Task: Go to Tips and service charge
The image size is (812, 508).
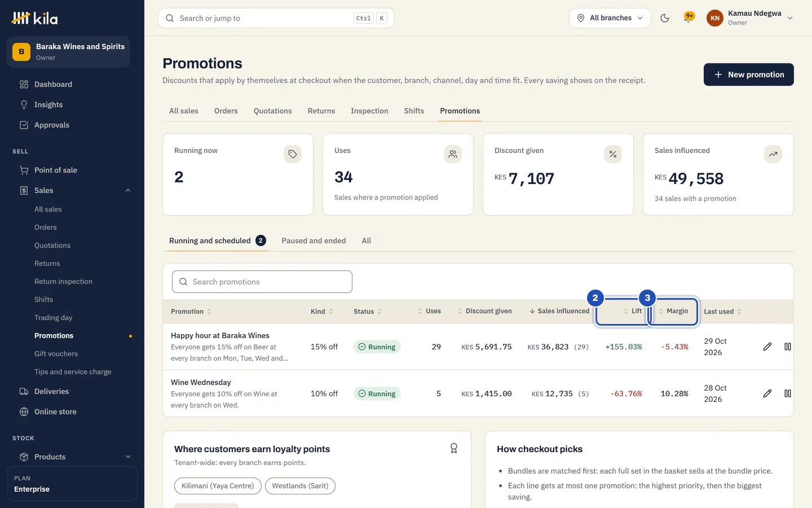Action: 72,372
